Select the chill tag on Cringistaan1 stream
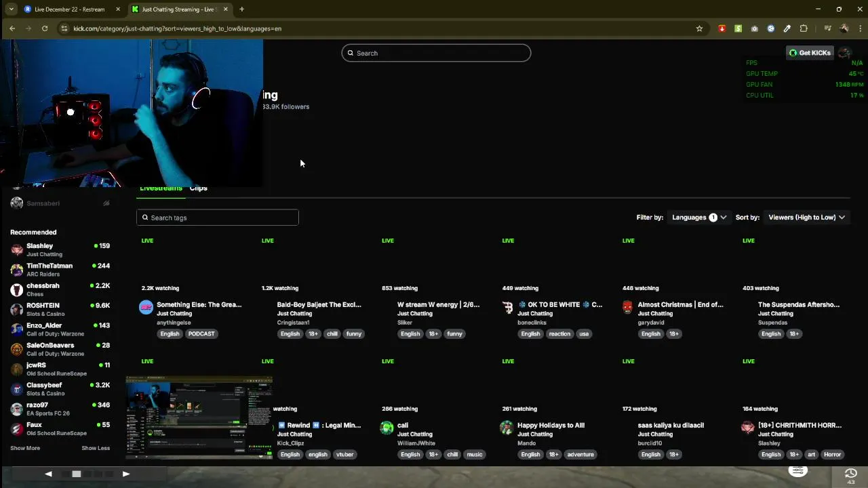The height and width of the screenshot is (488, 868). tap(332, 333)
